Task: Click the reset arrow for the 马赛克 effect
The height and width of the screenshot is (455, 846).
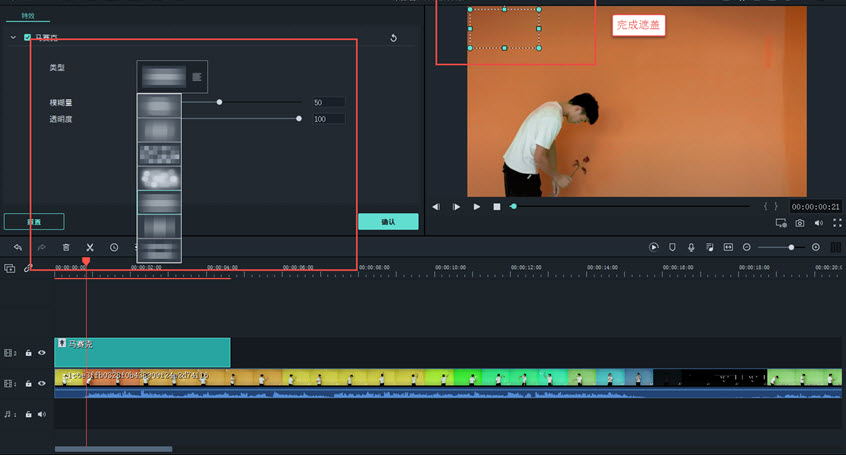Action: pyautogui.click(x=393, y=38)
